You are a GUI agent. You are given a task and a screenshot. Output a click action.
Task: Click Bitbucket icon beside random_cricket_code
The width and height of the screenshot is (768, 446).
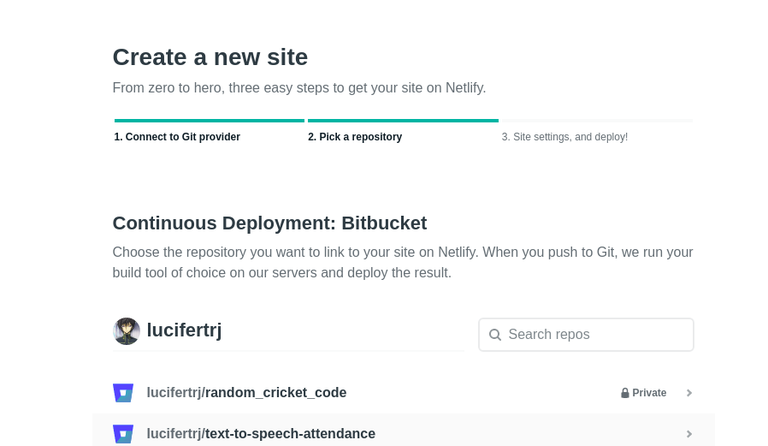tap(123, 393)
